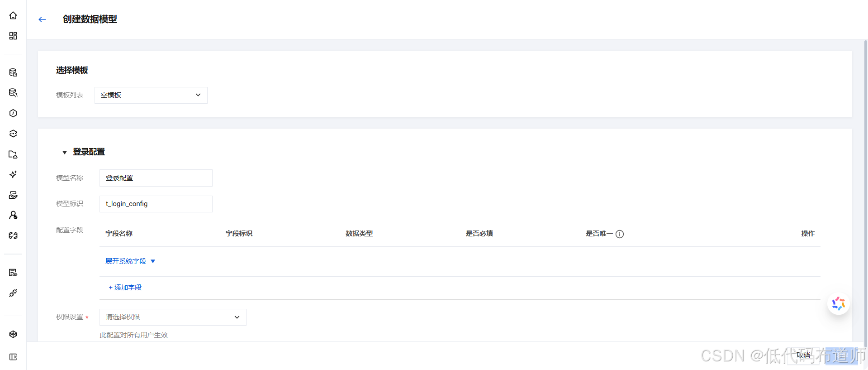Click the hint text 此配置对所有用户生效
Viewport: 868px width, 370px height.
[x=134, y=335]
